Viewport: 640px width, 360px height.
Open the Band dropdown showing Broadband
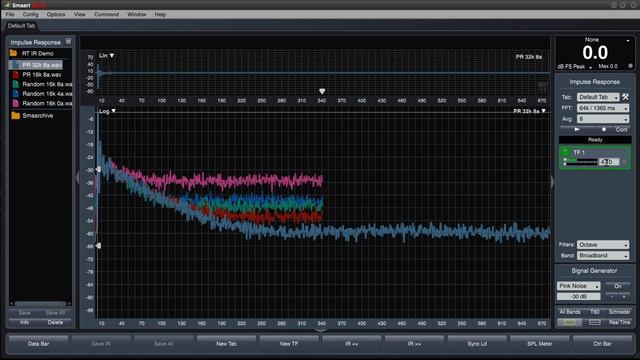click(602, 256)
